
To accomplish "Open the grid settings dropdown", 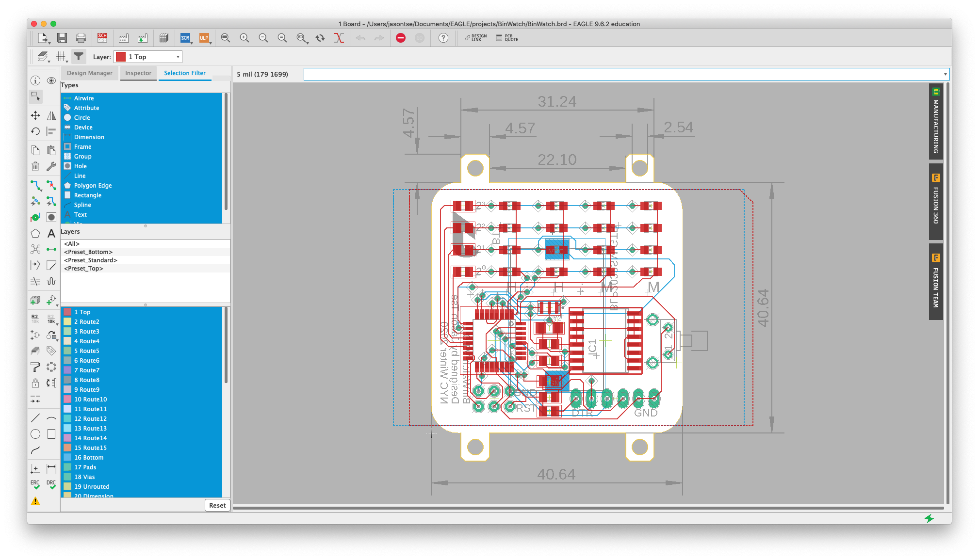I will 62,57.
